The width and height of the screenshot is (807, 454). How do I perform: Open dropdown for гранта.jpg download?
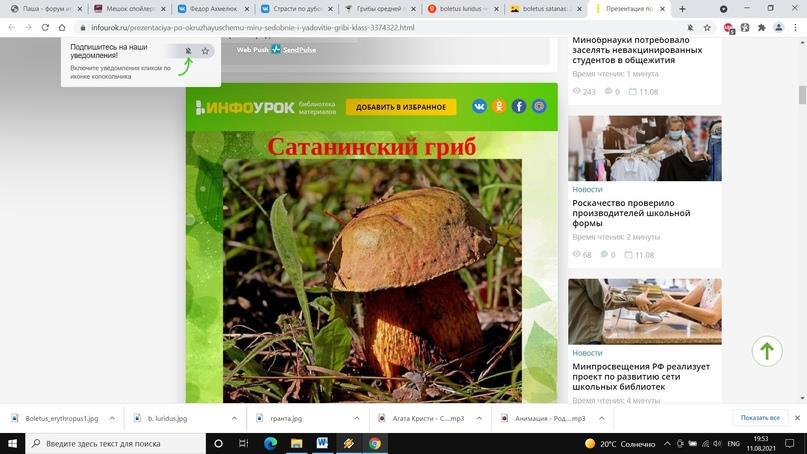point(357,418)
